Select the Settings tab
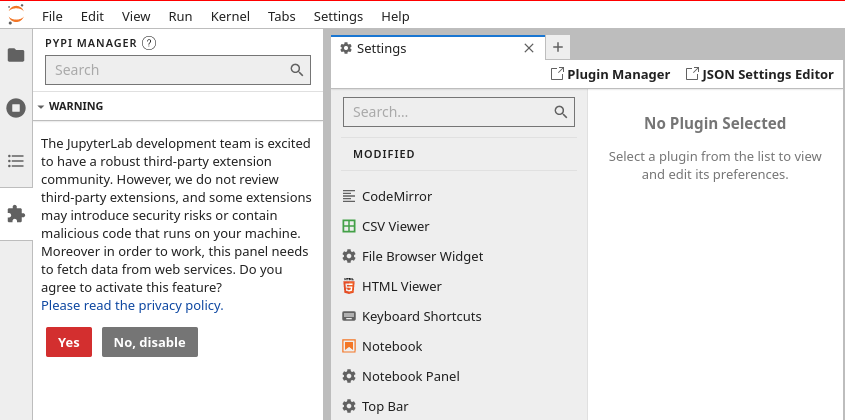The width and height of the screenshot is (845, 420). (438, 48)
